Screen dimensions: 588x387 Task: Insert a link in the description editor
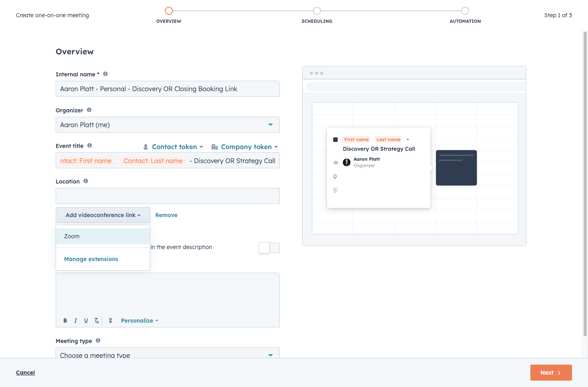[110, 321]
